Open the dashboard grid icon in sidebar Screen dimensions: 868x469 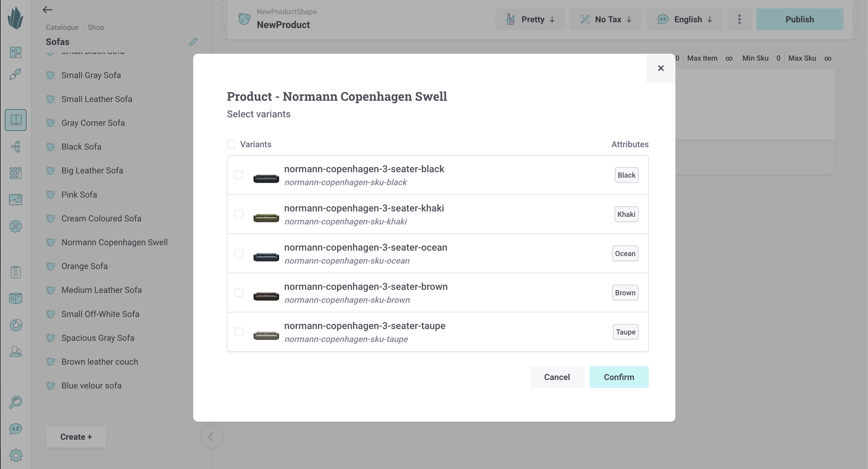tap(15, 52)
